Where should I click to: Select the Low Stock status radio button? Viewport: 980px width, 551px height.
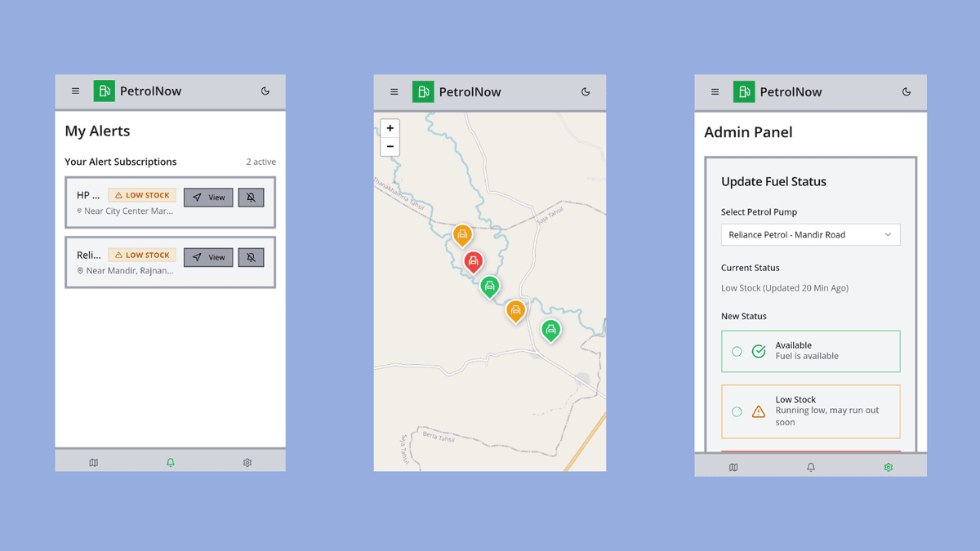737,411
